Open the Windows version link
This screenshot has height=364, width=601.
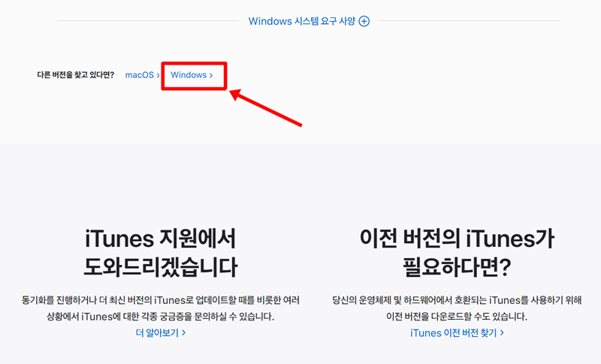pos(192,75)
